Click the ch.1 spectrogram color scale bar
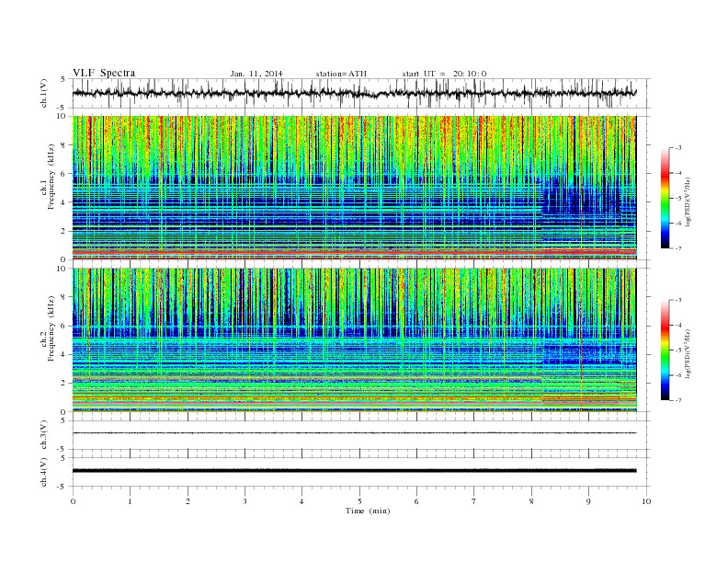Viewport: 728px width, 563px height. coord(665,198)
